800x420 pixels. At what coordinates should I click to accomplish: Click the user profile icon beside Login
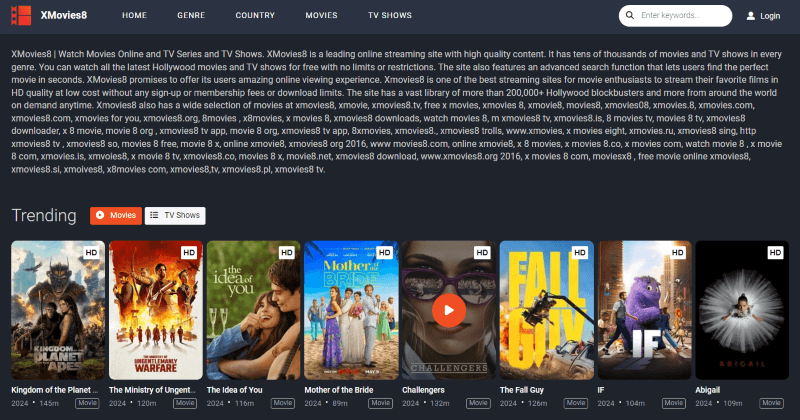(x=751, y=16)
